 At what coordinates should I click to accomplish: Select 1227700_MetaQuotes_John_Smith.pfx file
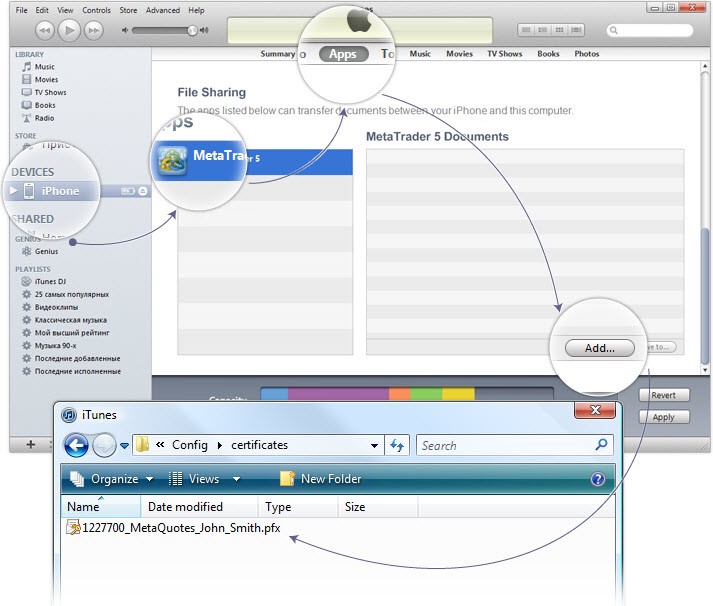[173, 528]
